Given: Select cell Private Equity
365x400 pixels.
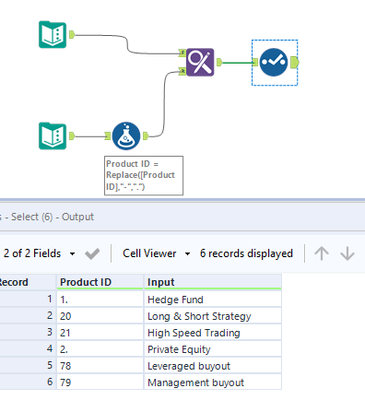Looking at the screenshot, I should tap(213, 349).
